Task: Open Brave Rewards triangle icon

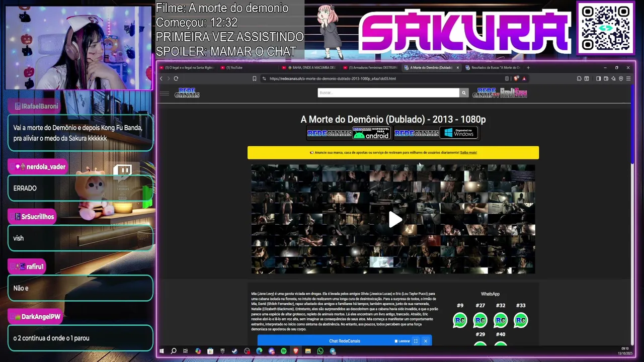Action: 524,78
